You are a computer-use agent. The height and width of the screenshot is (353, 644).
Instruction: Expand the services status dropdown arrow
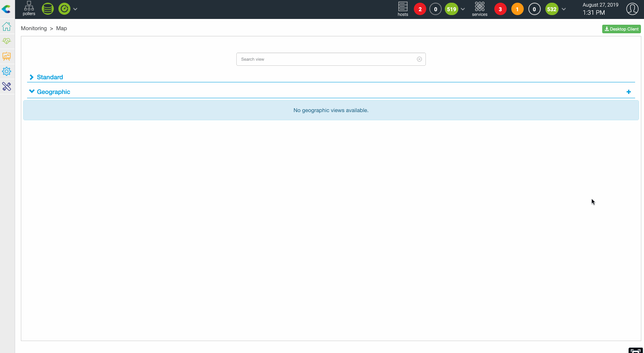564,9
